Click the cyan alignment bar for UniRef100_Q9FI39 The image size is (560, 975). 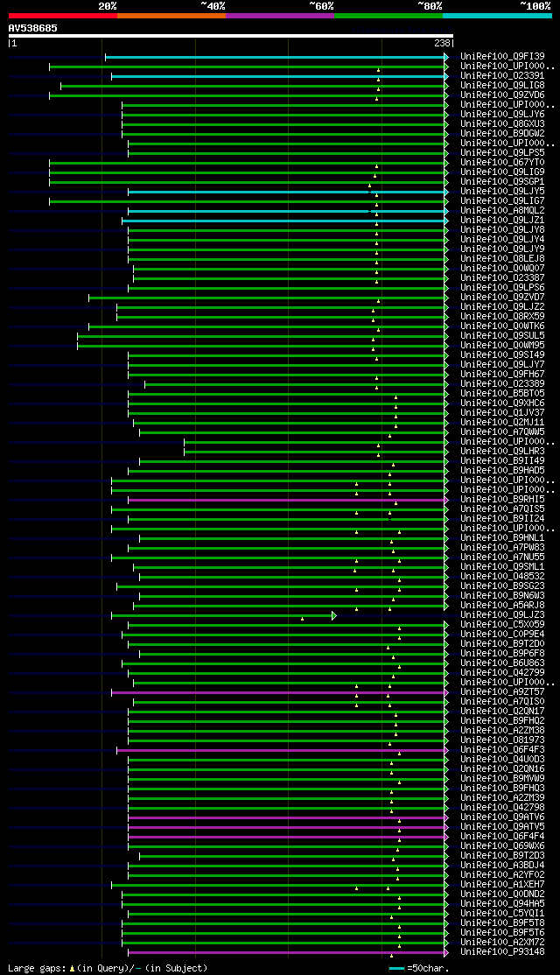(x=276, y=57)
